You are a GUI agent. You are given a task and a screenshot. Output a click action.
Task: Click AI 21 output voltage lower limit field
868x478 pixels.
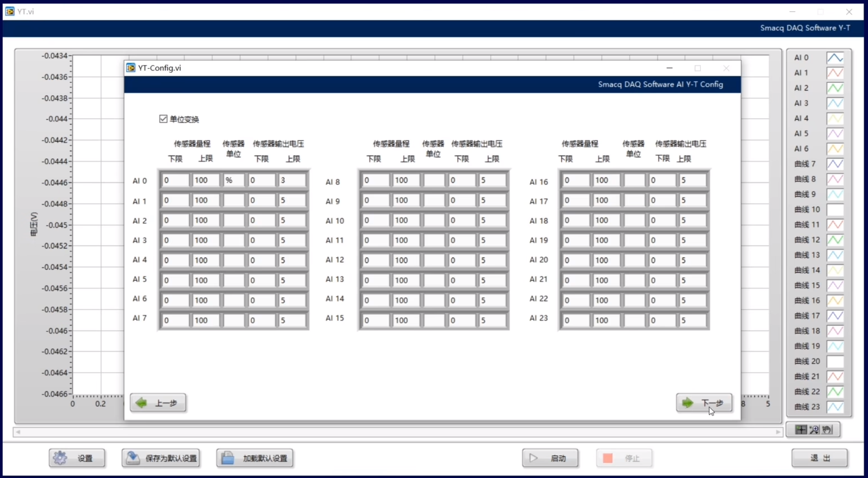tap(662, 280)
